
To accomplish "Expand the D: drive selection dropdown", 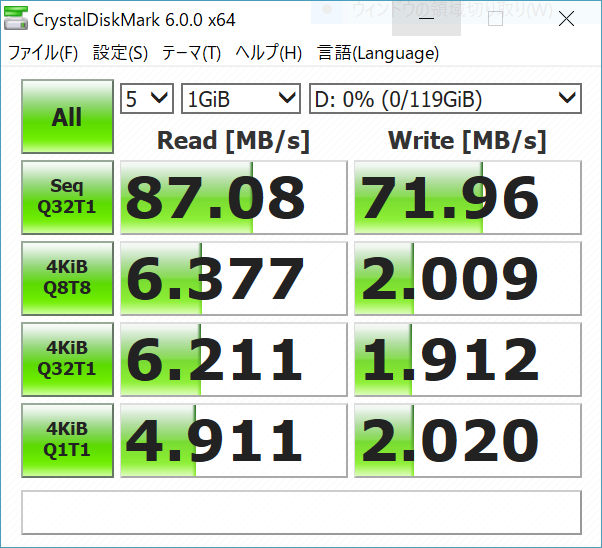I will [x=445, y=98].
